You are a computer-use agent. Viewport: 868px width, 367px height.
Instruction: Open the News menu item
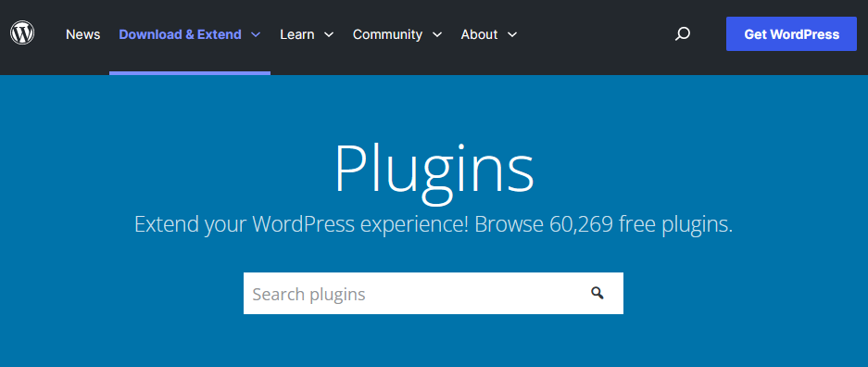(x=83, y=34)
